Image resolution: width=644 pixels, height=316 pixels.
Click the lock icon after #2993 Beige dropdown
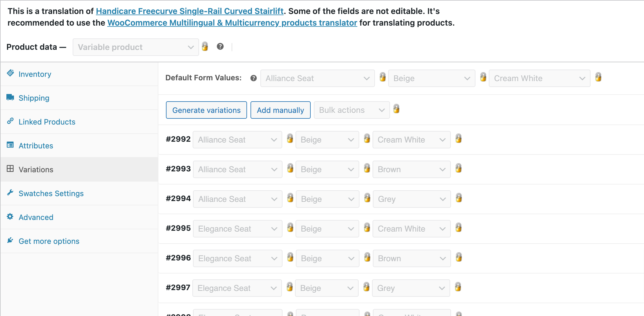click(x=367, y=168)
